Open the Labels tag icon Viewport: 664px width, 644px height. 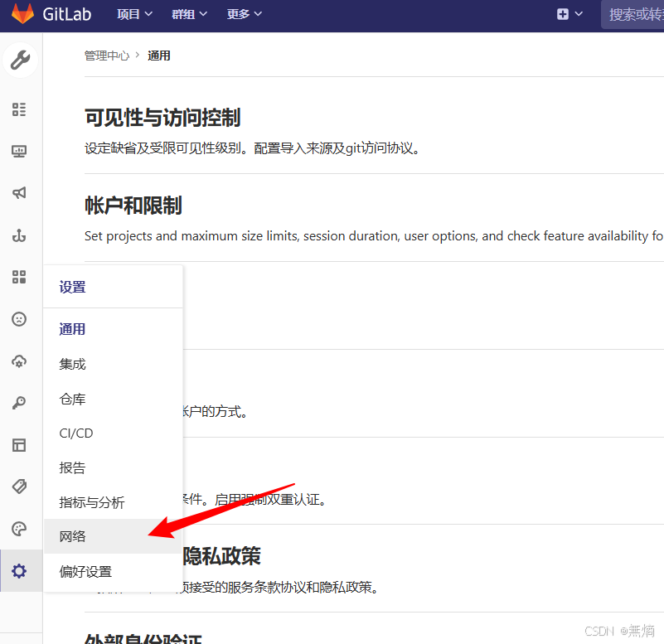point(19,487)
